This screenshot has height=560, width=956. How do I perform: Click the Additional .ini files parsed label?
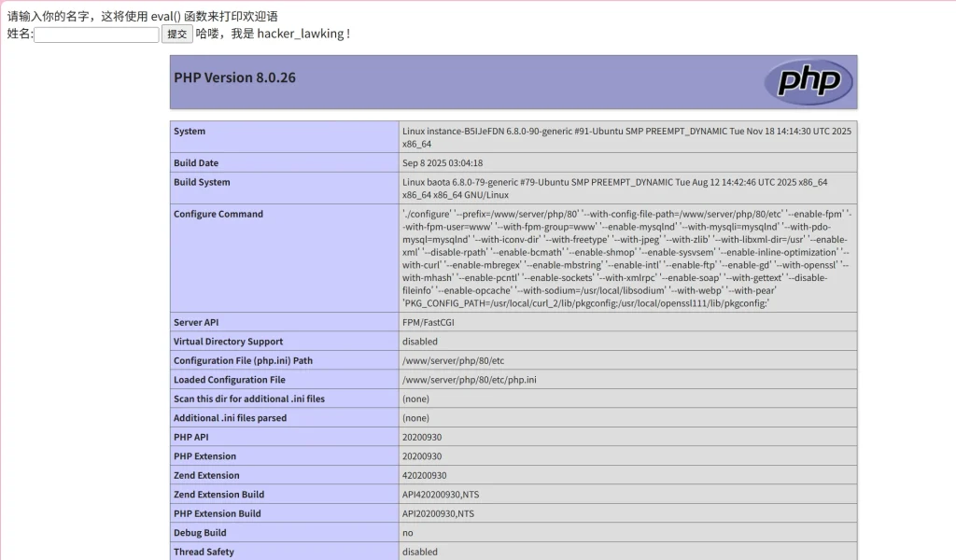[x=230, y=418]
